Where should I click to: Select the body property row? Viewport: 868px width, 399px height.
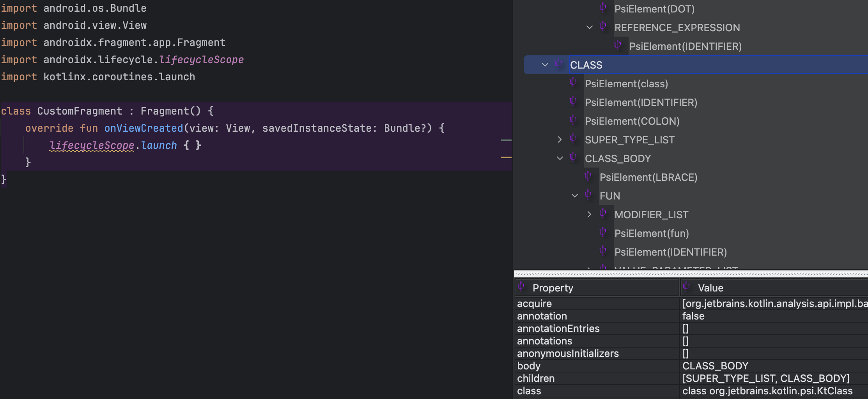691,366
